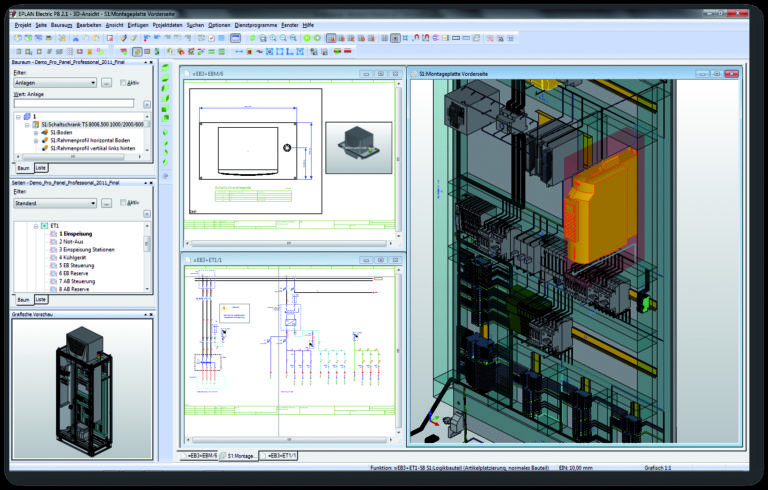Screen dimensions: 768x490
Task: Switch to the Liste tab in the Seiten panel
Action: click(x=41, y=299)
